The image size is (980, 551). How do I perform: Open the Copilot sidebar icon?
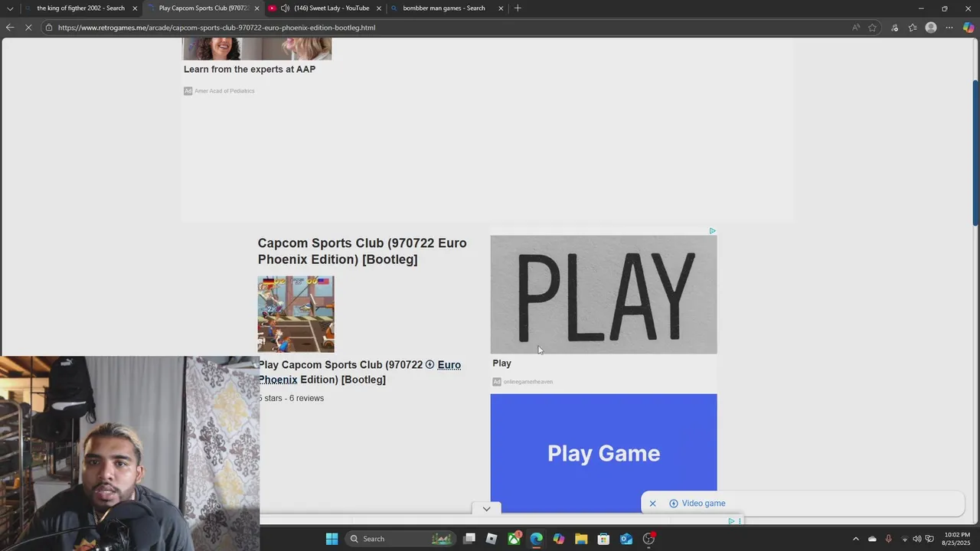[969, 28]
